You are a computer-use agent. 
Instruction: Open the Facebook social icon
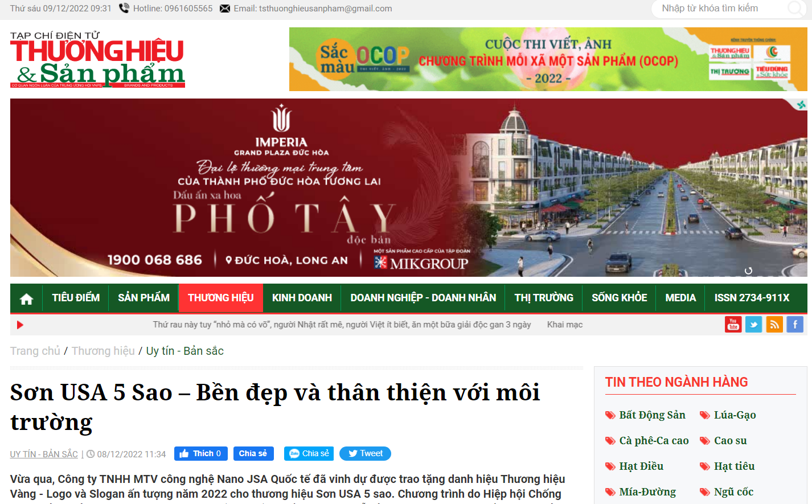795,325
